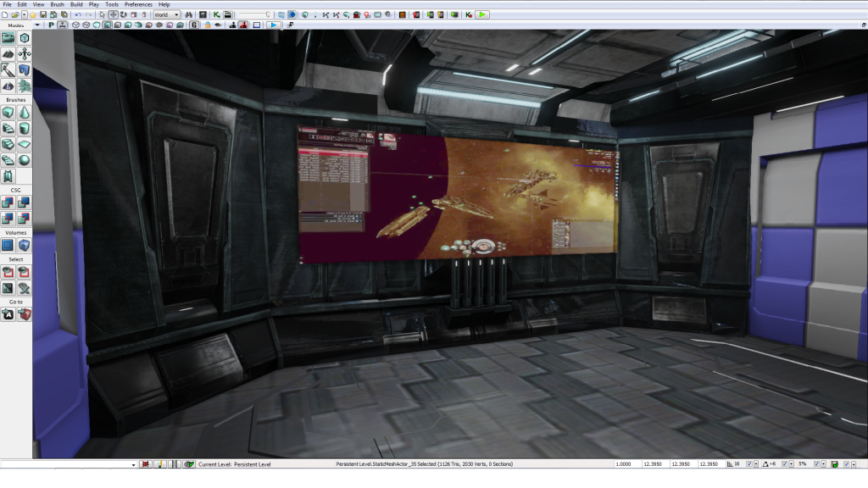Expand the recent files dropdown arrow
Screen dimensions: 868x488
pos(25,15)
